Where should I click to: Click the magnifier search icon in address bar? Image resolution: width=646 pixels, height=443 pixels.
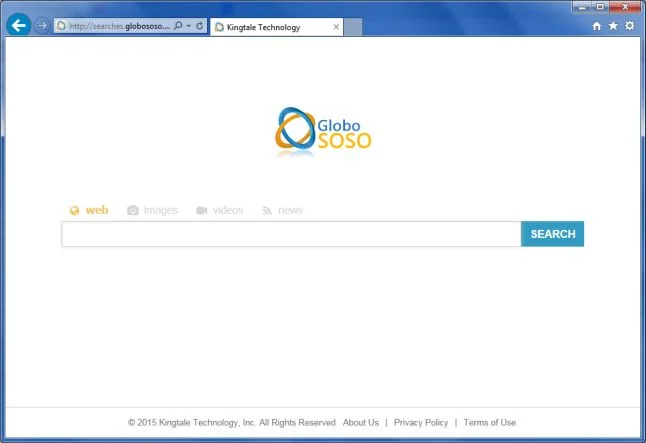[178, 26]
